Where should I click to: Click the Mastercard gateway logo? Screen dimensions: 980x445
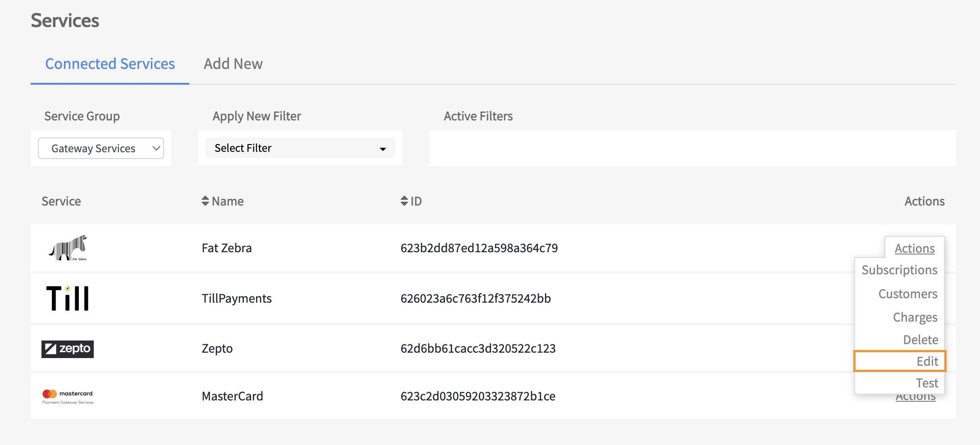click(68, 396)
